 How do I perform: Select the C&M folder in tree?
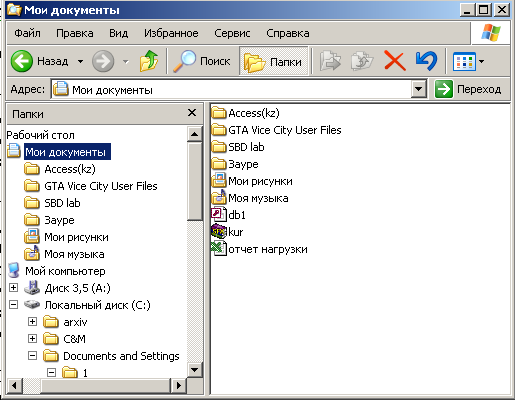[74, 339]
